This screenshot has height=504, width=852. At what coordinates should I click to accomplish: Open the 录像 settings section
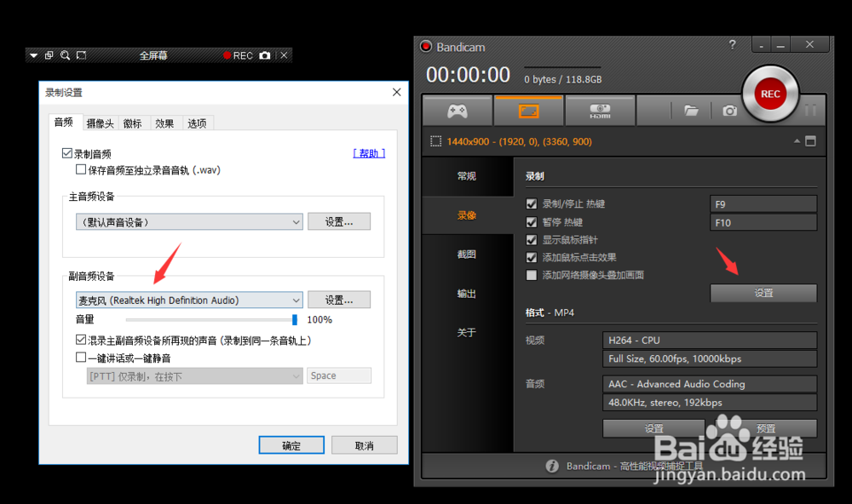467,215
